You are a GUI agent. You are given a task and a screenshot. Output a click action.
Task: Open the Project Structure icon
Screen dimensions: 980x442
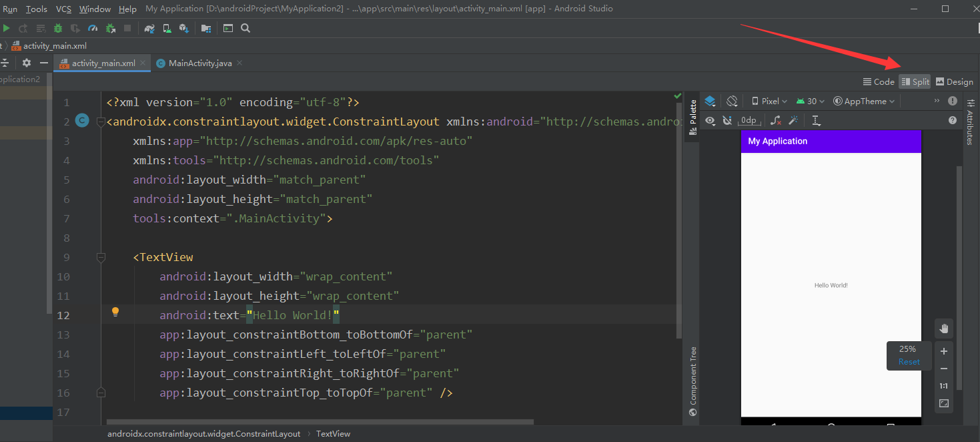(x=207, y=28)
